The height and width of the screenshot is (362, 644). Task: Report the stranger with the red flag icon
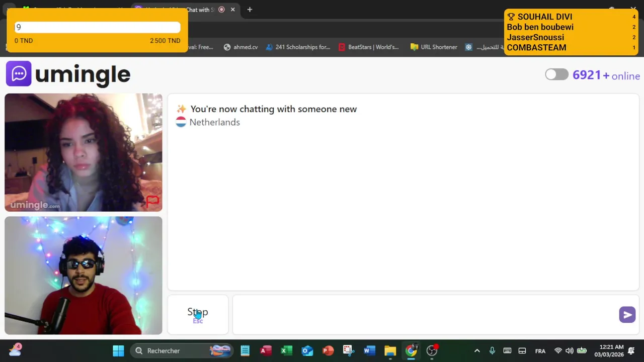[x=152, y=202]
